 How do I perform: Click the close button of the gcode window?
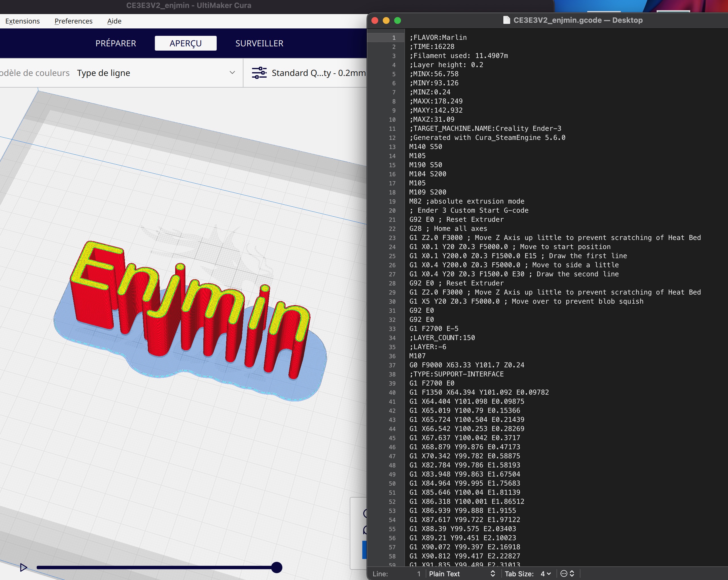pos(375,20)
